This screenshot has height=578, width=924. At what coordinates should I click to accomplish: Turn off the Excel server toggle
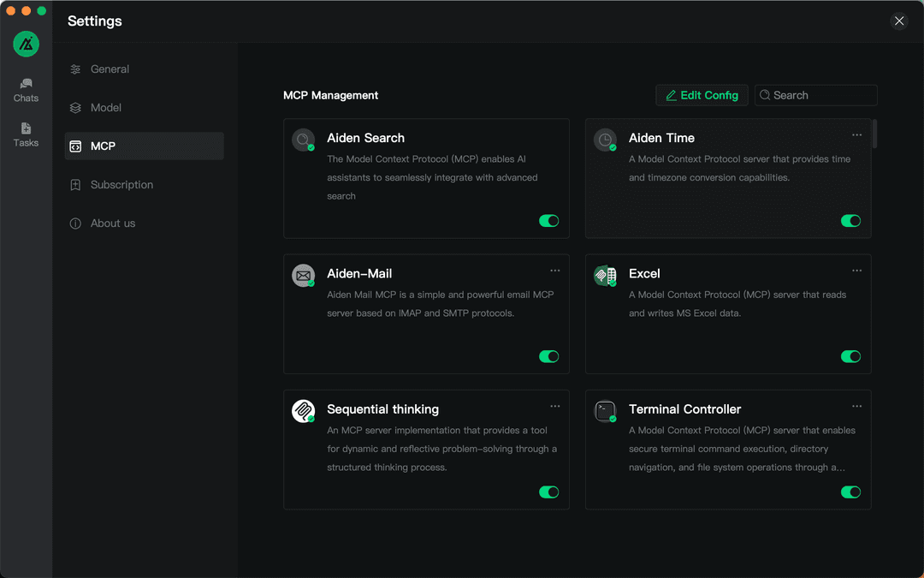pyautogui.click(x=850, y=356)
